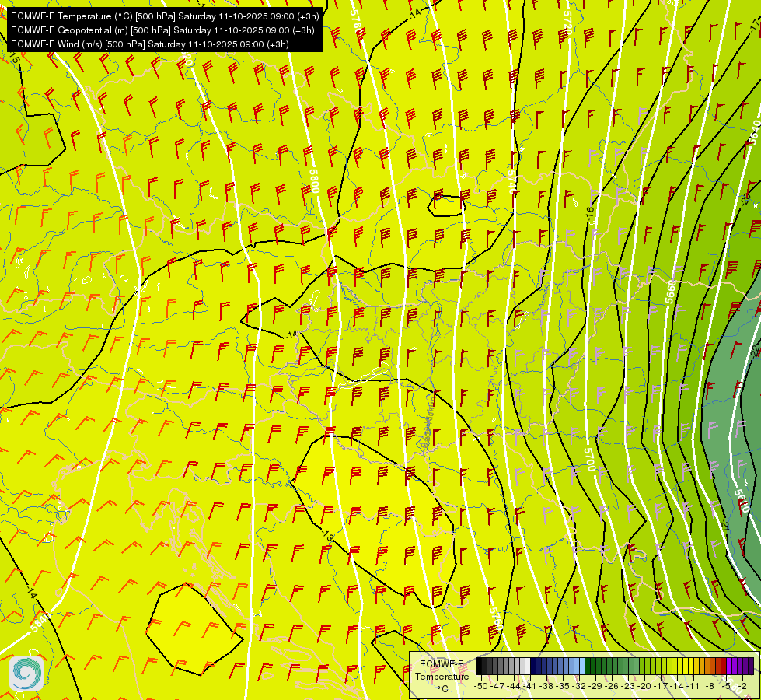Click the swirl logo icon in bottom-left corner
The image size is (761, 700).
click(26, 674)
